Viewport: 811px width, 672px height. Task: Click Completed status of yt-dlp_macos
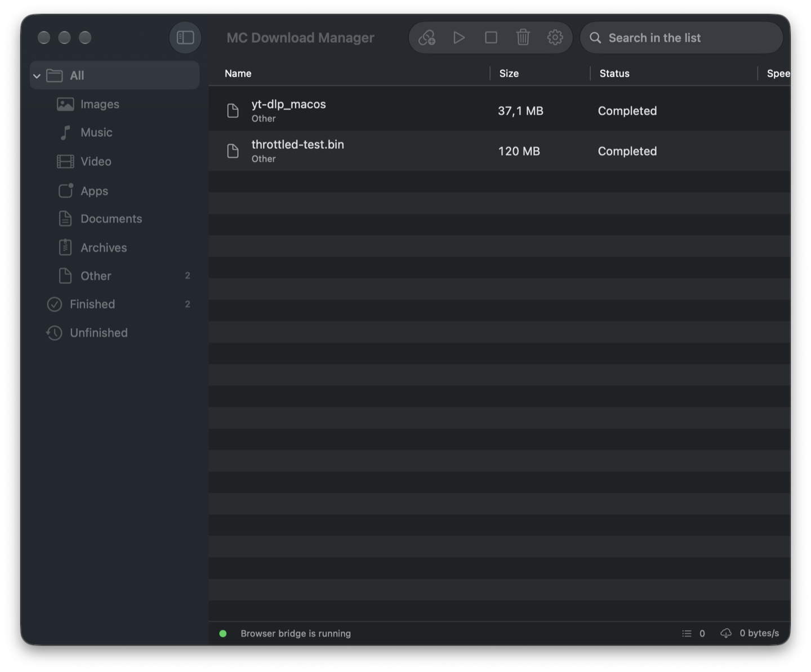tap(627, 111)
